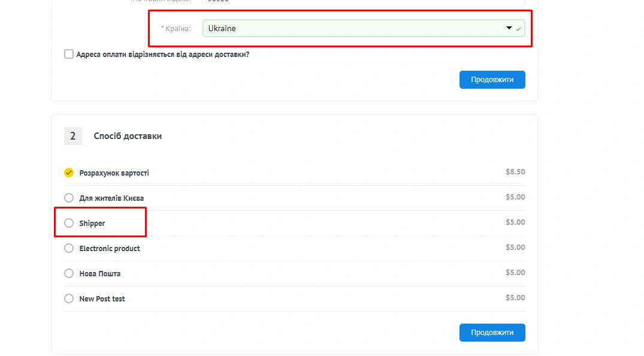
Task: Pick the Electronic product delivery option
Action: (69, 248)
